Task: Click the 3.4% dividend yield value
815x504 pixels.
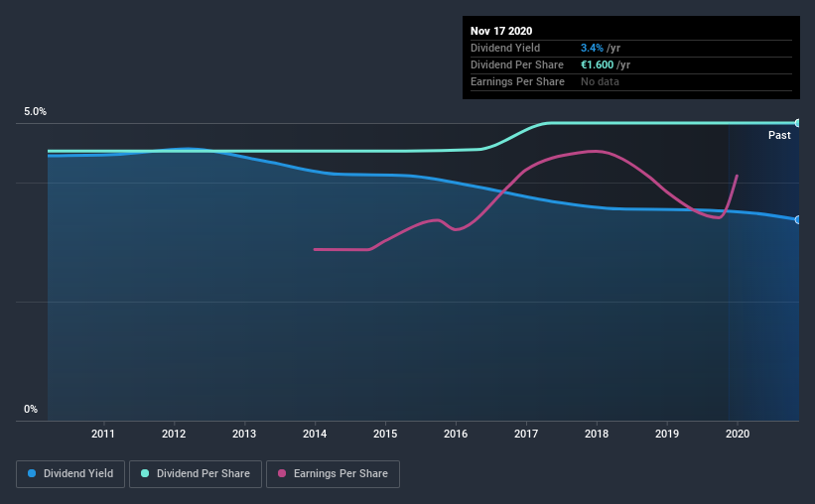Action: click(x=592, y=48)
